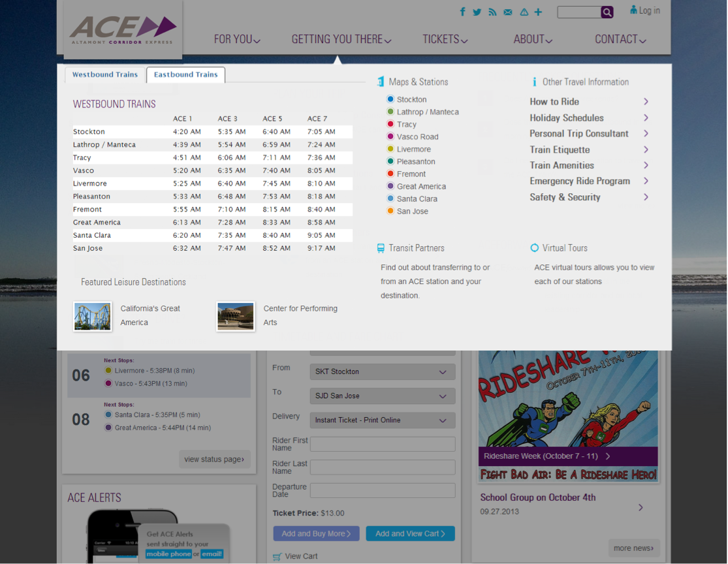Screen dimensions: 728x564
Task: Open the ACE Facebook page icon
Action: pos(462,12)
